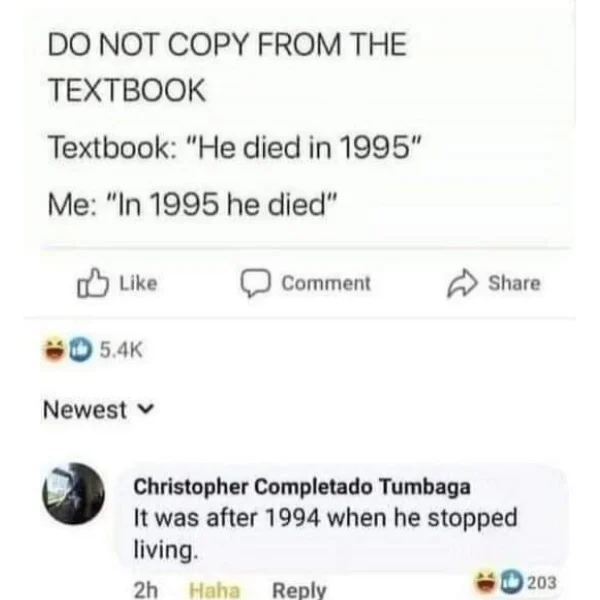600x600 pixels.
Task: Open the 203 comment reactions count
Action: click(542, 583)
